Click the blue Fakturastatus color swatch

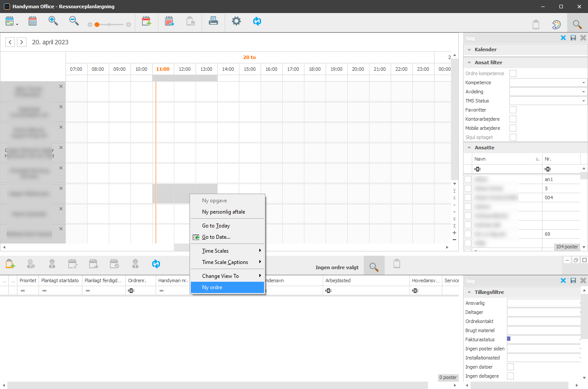coord(509,339)
